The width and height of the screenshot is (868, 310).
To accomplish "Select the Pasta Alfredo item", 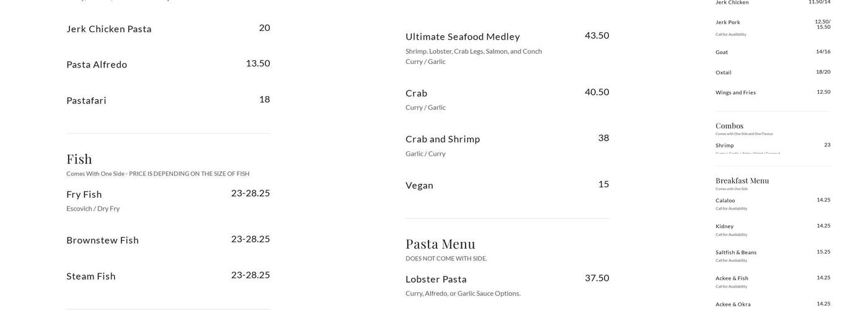I will tap(97, 64).
